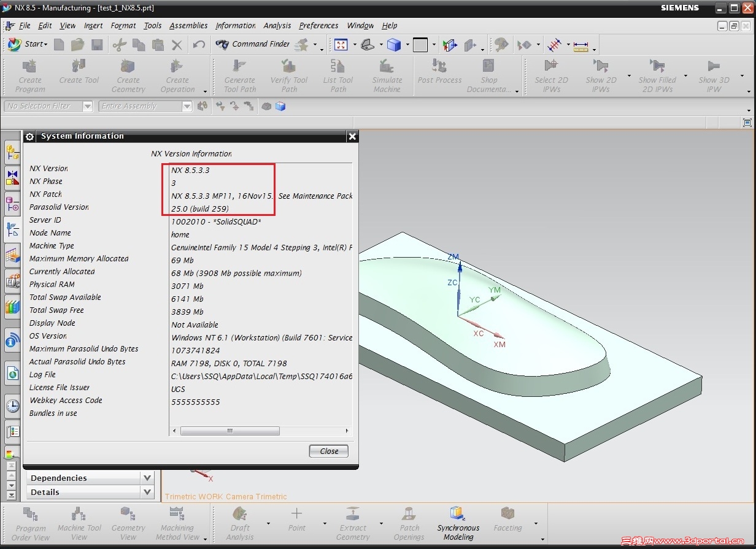756x549 pixels.
Task: Click the Open folder icon
Action: tap(77, 44)
